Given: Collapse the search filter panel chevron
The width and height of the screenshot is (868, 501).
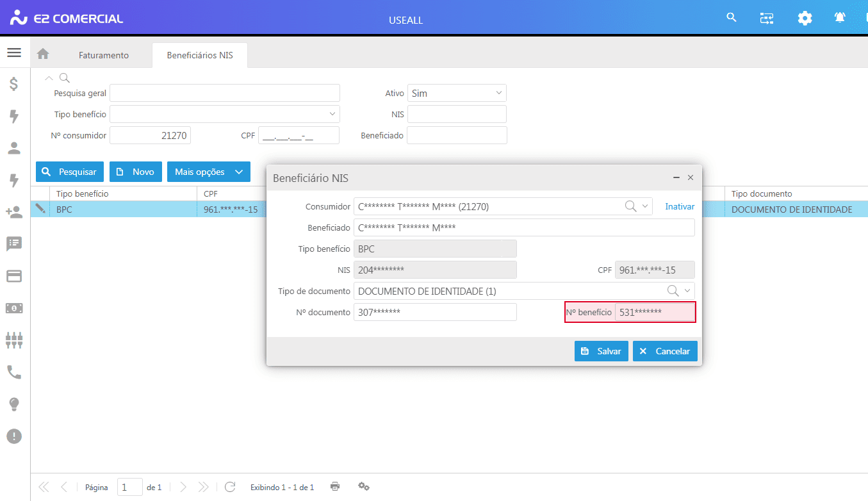Looking at the screenshot, I should tap(49, 78).
